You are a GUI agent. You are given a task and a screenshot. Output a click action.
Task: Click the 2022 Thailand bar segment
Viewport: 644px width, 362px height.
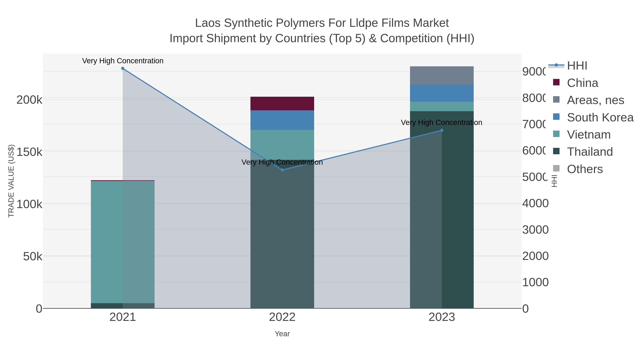[282, 234]
